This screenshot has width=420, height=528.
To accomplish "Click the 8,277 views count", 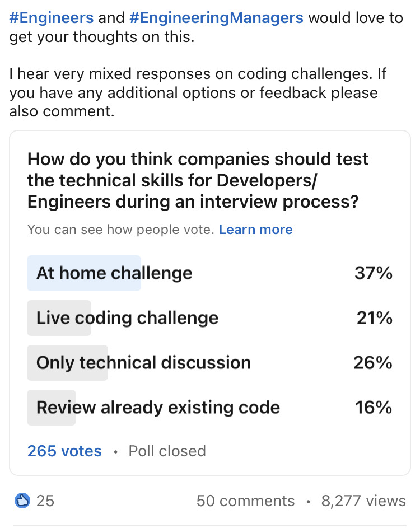I will [363, 501].
